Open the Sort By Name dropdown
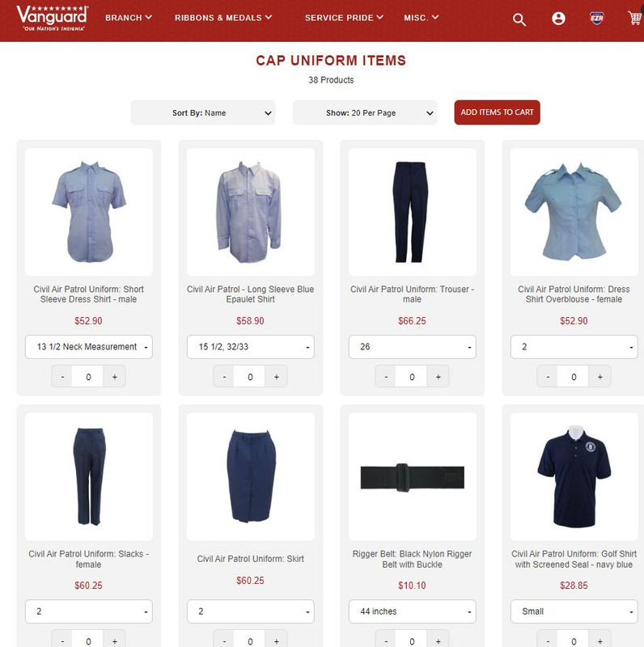644x647 pixels. [x=203, y=112]
